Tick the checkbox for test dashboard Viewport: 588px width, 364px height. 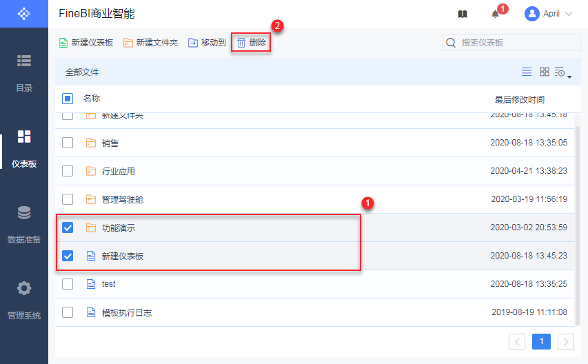click(68, 284)
